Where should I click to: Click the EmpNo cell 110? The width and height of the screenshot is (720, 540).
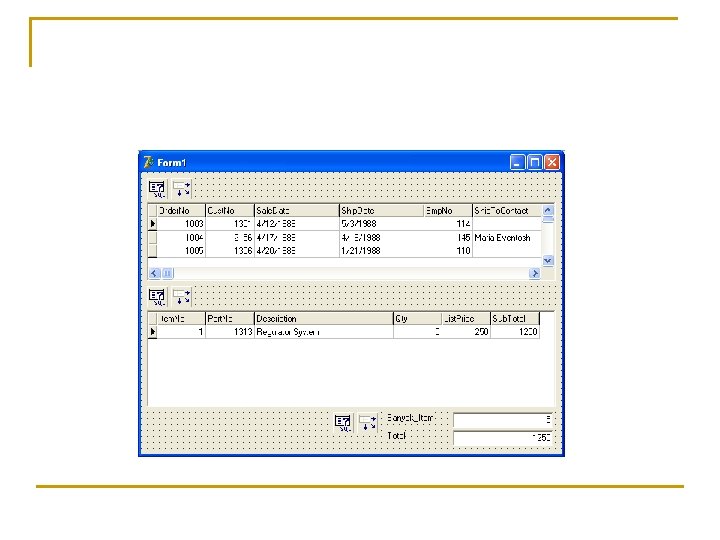coord(448,251)
